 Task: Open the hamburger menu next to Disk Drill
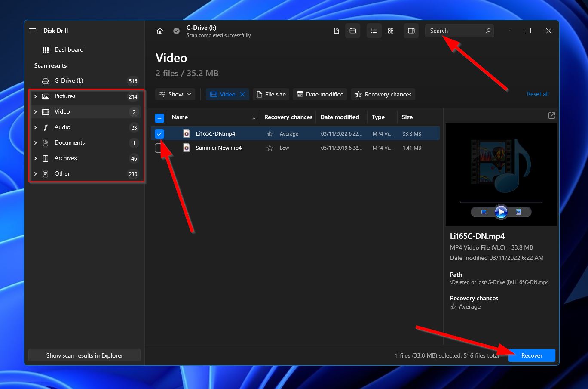pos(33,31)
